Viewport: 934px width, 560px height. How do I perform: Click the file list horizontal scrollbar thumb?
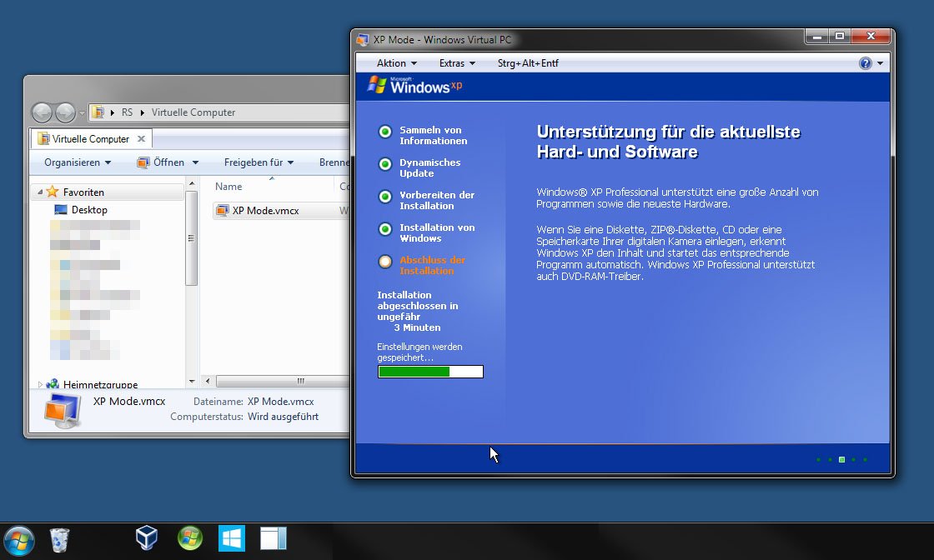(x=283, y=381)
